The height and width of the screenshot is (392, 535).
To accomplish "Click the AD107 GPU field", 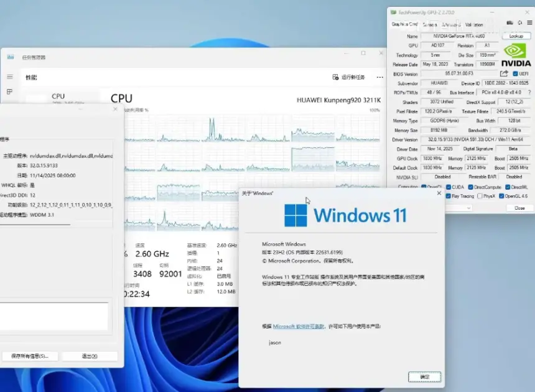I will point(437,45).
